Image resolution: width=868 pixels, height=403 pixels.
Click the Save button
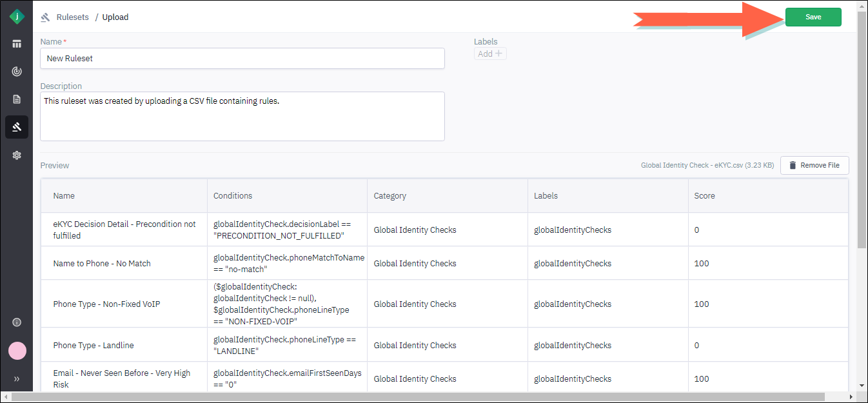tap(813, 17)
